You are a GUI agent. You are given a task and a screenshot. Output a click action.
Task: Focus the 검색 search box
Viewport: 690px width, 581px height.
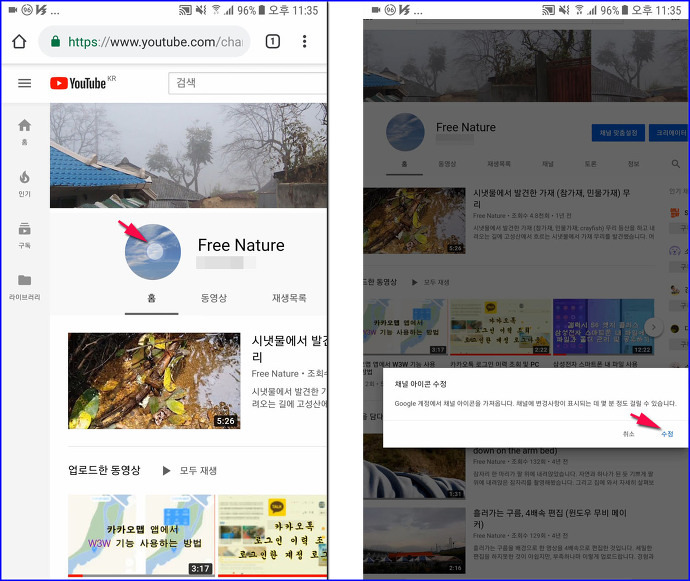click(247, 83)
